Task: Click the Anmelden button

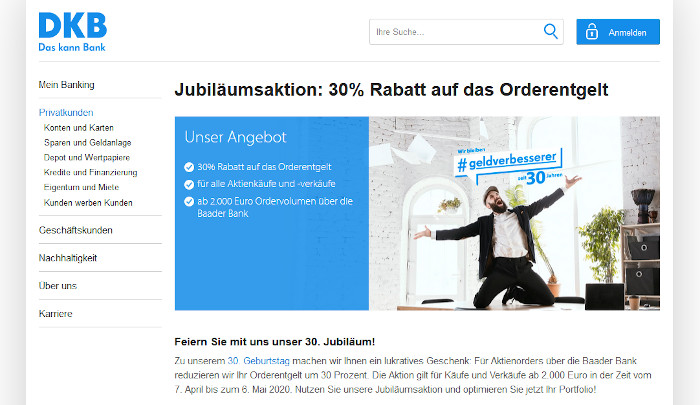Action: pyautogui.click(x=618, y=32)
